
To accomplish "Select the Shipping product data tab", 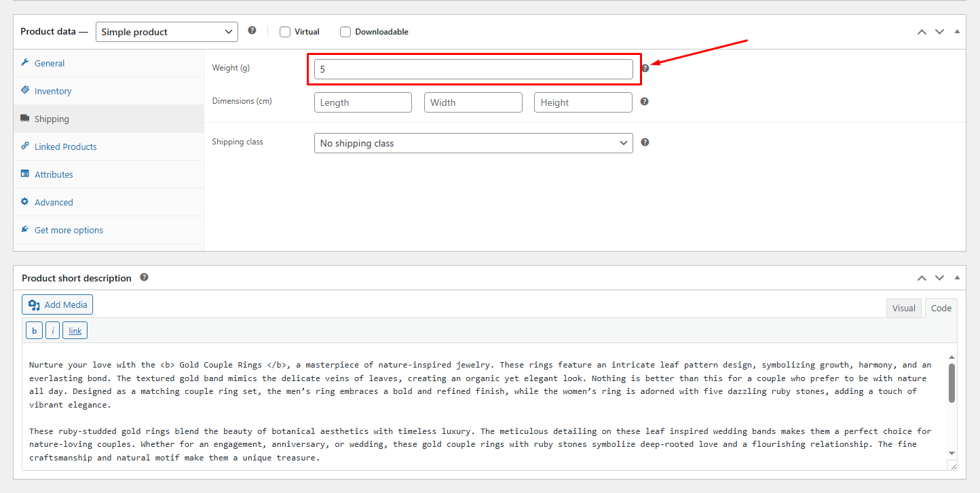I will click(109, 119).
